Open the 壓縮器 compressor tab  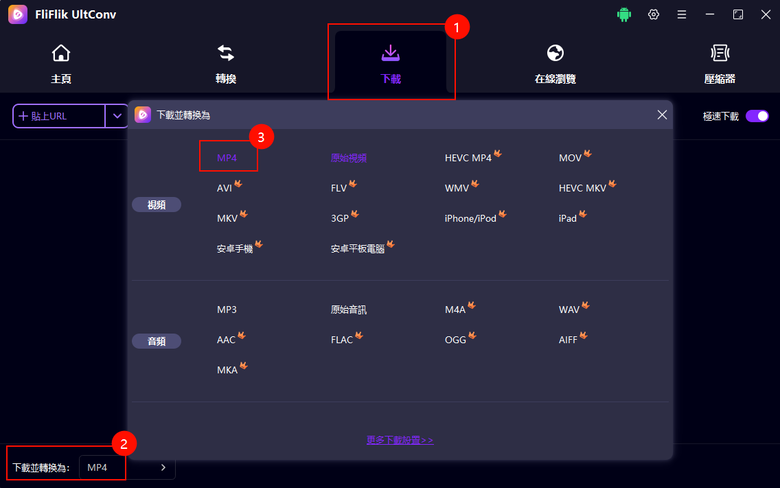(720, 65)
